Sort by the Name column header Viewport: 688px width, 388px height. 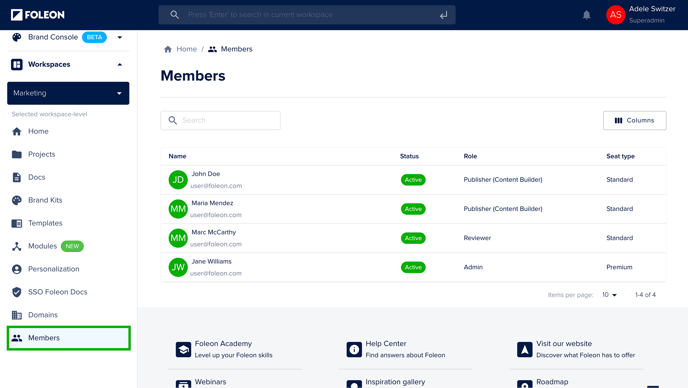click(177, 156)
